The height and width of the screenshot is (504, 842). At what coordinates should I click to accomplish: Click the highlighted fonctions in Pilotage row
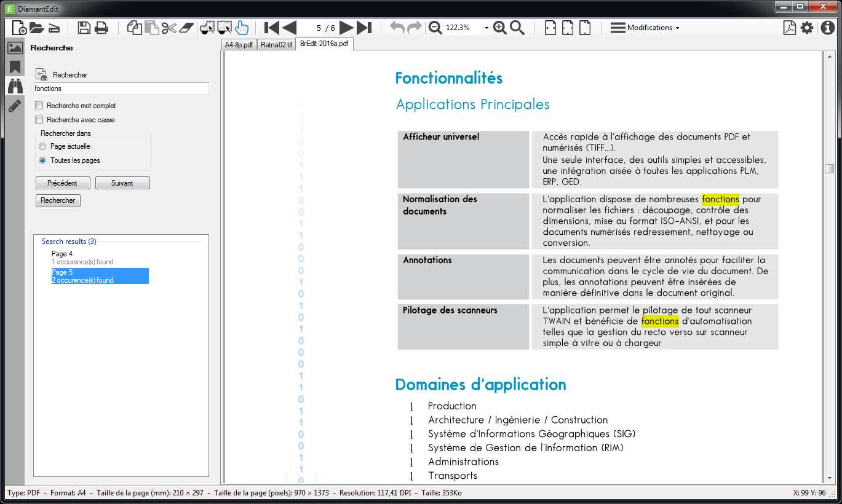[x=660, y=321]
